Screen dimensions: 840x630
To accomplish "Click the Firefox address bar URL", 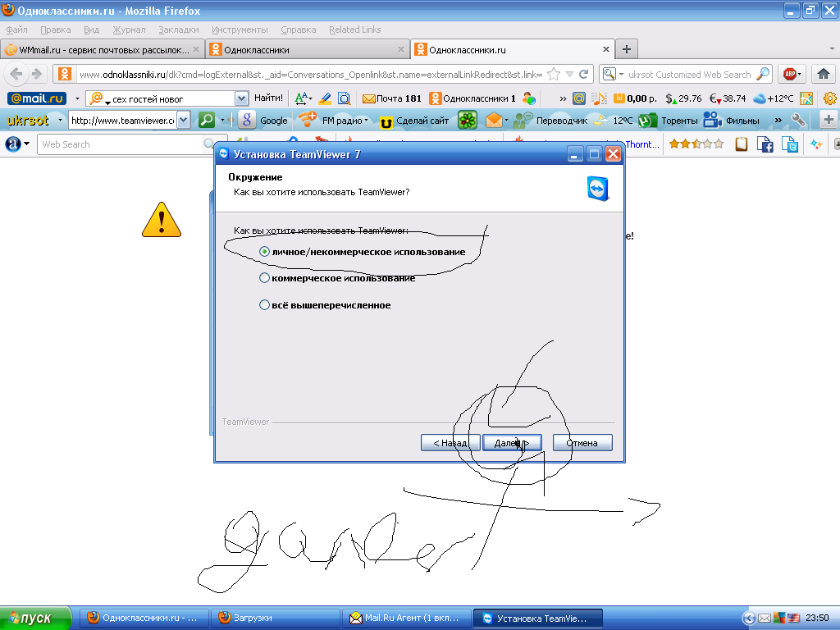I will tap(311, 75).
